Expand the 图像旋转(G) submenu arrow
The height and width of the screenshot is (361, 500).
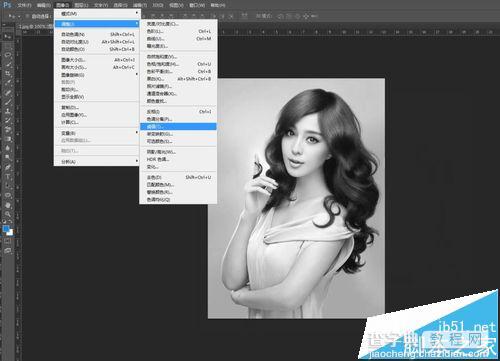[x=136, y=74]
